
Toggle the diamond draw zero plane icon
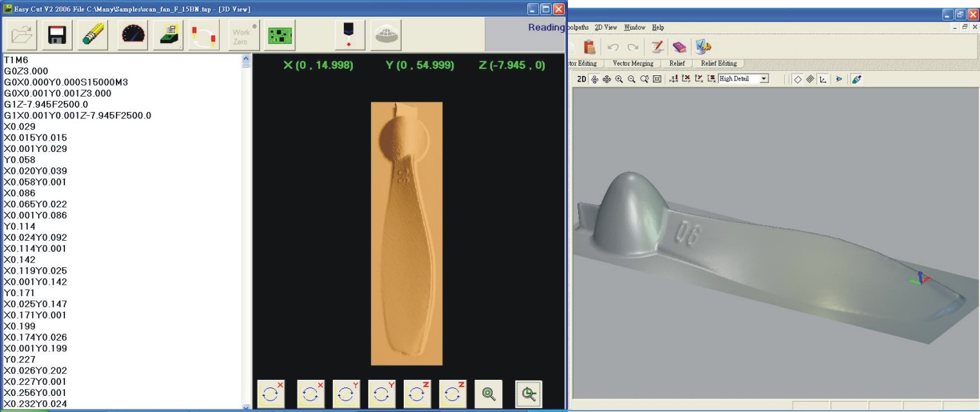[797, 79]
